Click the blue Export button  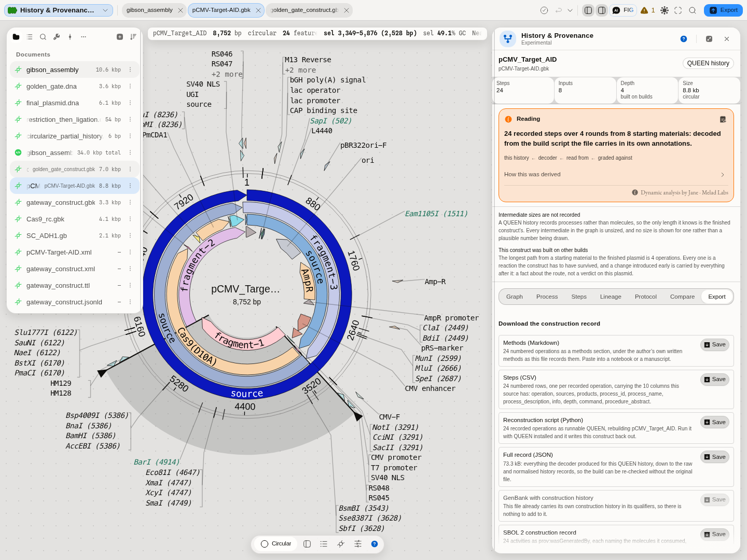[723, 10]
